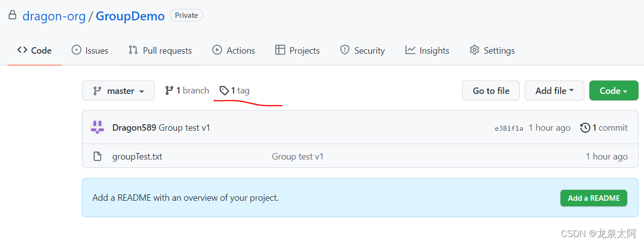Open the Projects tab

click(298, 50)
